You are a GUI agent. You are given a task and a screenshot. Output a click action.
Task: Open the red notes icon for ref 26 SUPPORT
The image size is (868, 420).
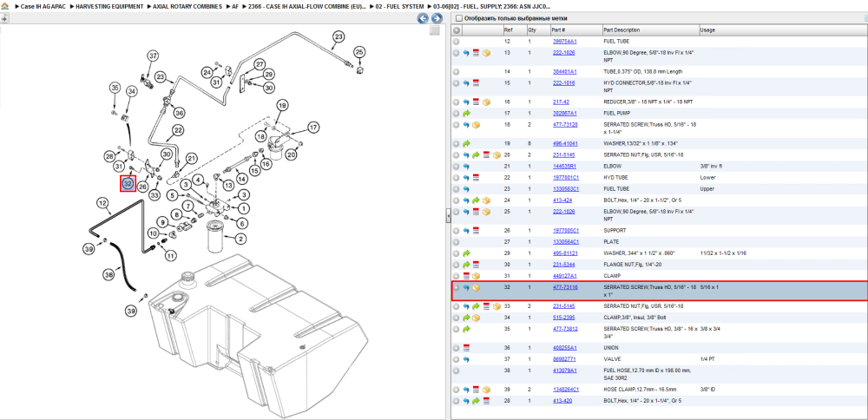click(x=476, y=231)
